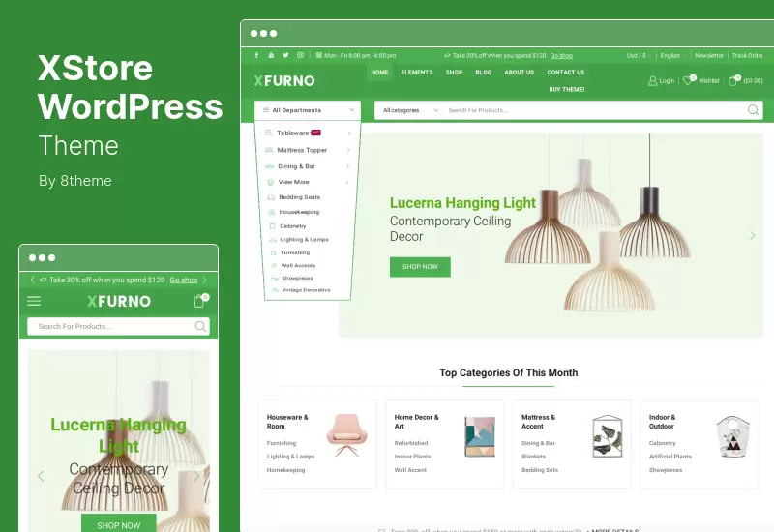774x532 pixels.
Task: Click the Lighting & Lamps category icon
Action: [x=273, y=240]
